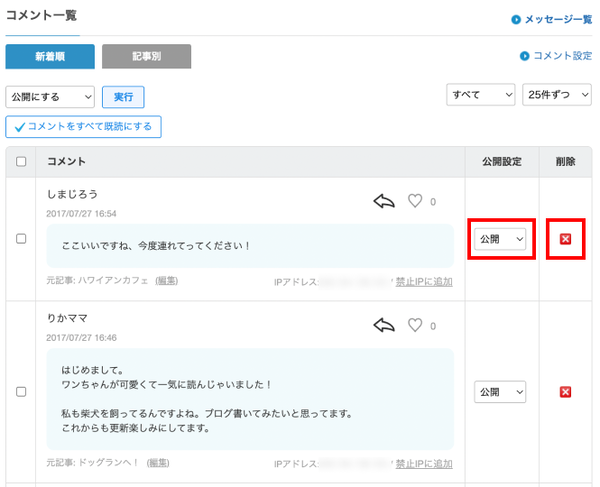600x487 pixels.
Task: Click the like count 0 on りかママ's comment
Action: tap(433, 326)
